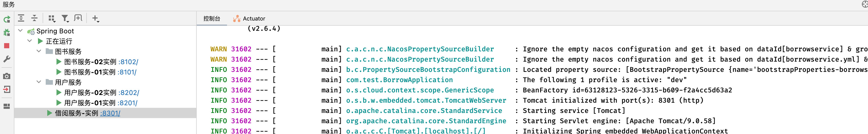Open the :8301/ port link
This screenshot has height=134, width=868.
[x=110, y=113]
